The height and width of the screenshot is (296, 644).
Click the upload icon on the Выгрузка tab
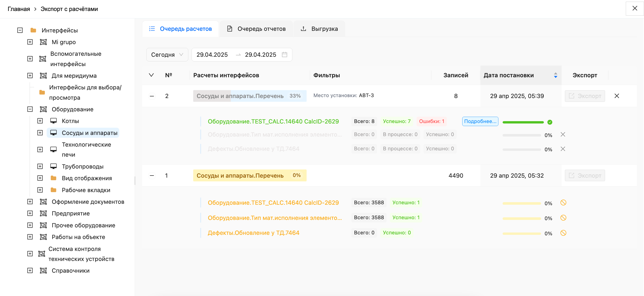303,28
